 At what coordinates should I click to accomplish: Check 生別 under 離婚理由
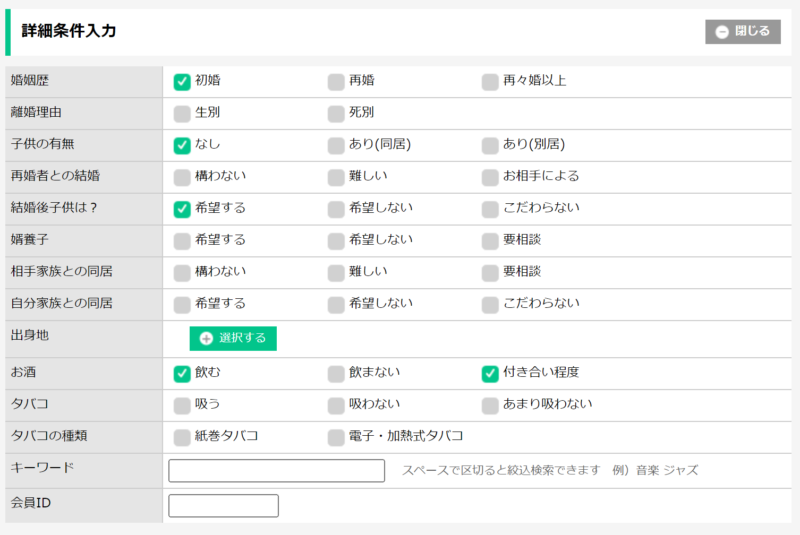click(182, 114)
